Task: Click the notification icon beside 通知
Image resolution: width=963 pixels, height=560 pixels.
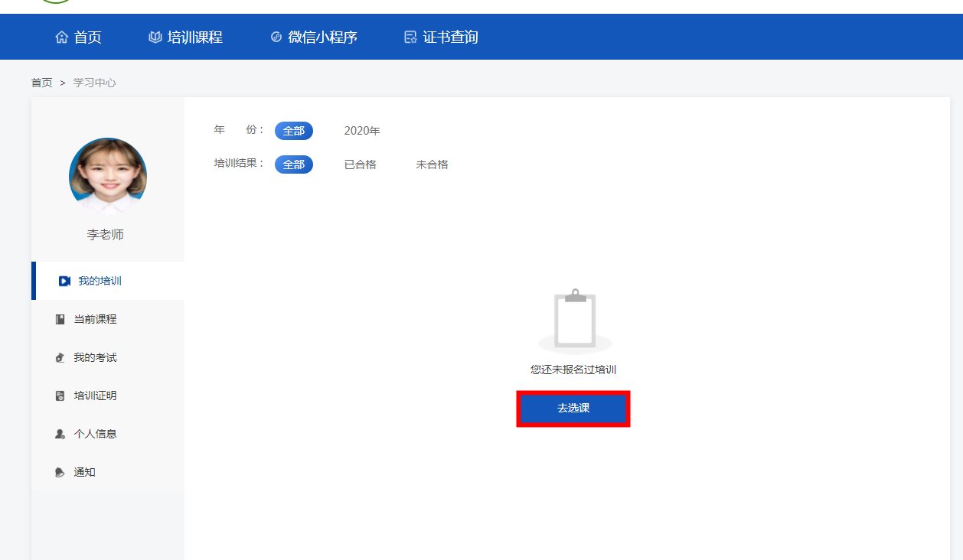Action: (x=60, y=473)
